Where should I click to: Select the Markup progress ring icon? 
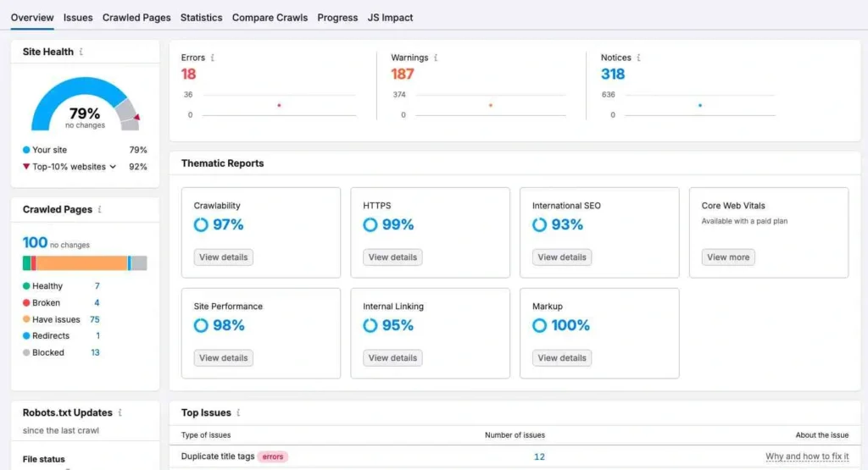pos(540,325)
